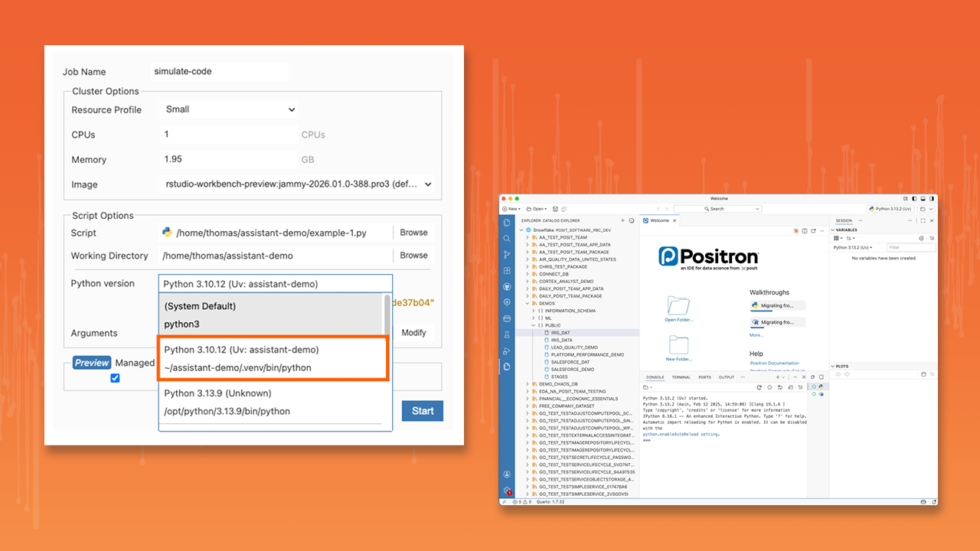Screen dimensions: 980x551
Task: Toggle the Preview Managed checkbox
Action: [x=115, y=378]
